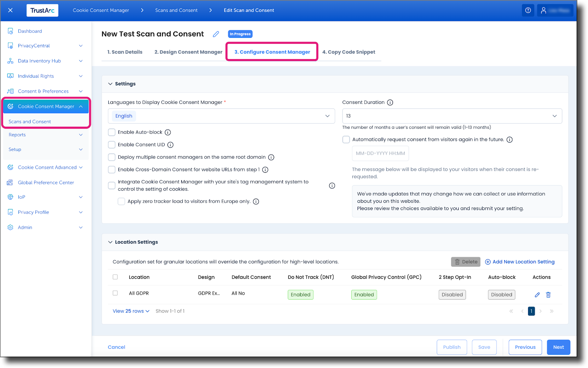Open the user account icon top right
The image size is (588, 368).
tap(544, 10)
